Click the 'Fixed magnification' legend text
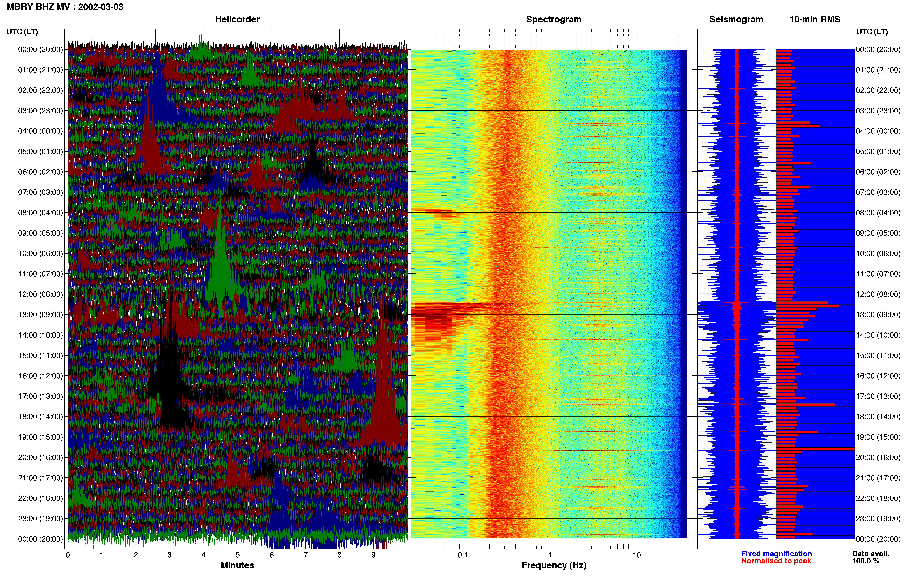 pyautogui.click(x=776, y=554)
